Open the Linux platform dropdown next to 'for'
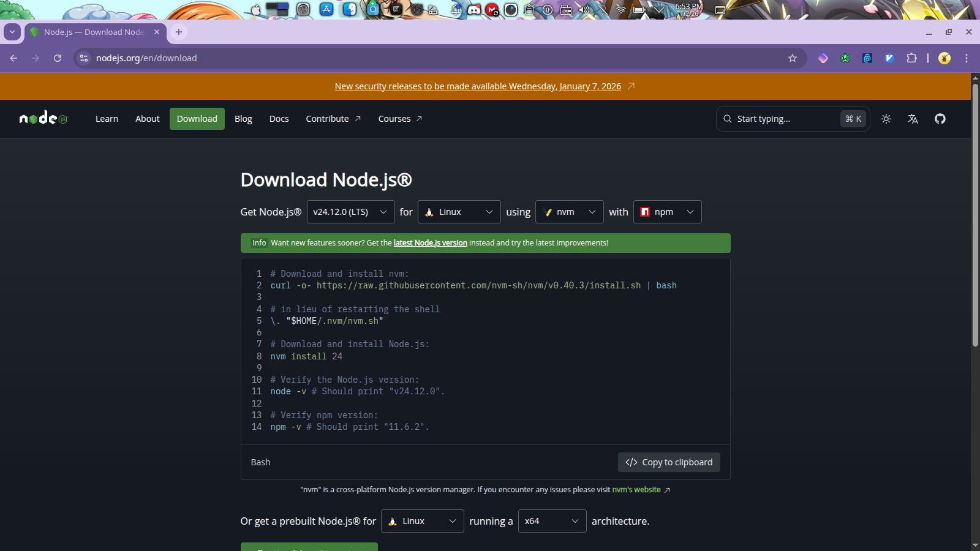Image resolution: width=980 pixels, height=551 pixels. click(x=459, y=212)
